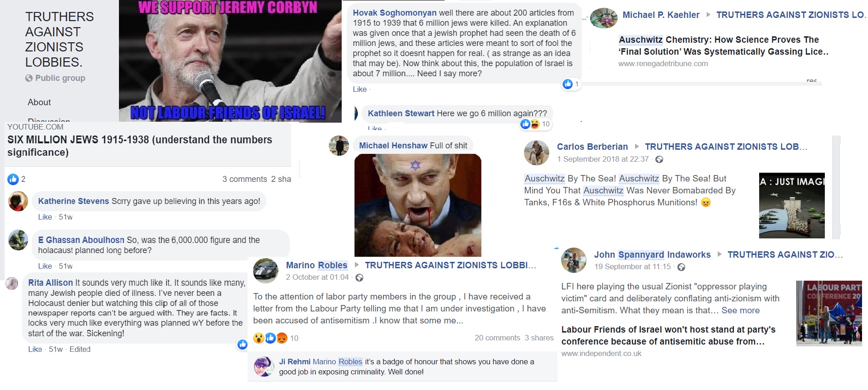The image size is (868, 390).
Task: Click the like icon beside the count of 2
Action: (13, 179)
